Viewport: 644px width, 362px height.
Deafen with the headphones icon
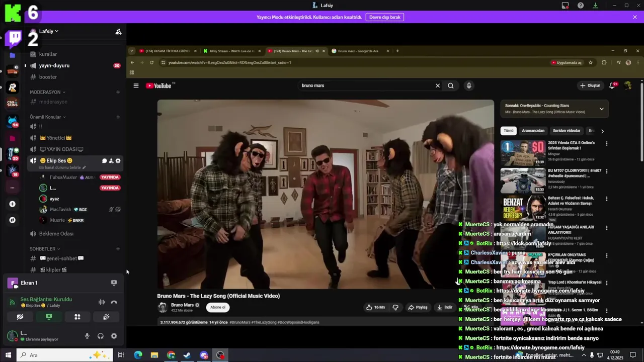pyautogui.click(x=101, y=336)
